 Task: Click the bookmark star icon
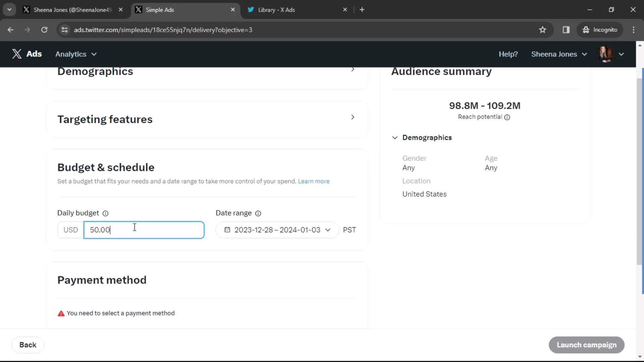point(544,29)
